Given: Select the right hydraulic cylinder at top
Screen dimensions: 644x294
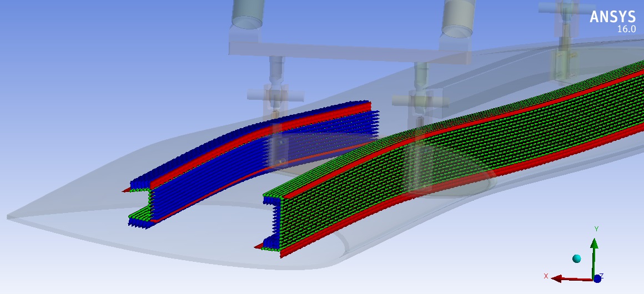Looking at the screenshot, I should point(459,18).
